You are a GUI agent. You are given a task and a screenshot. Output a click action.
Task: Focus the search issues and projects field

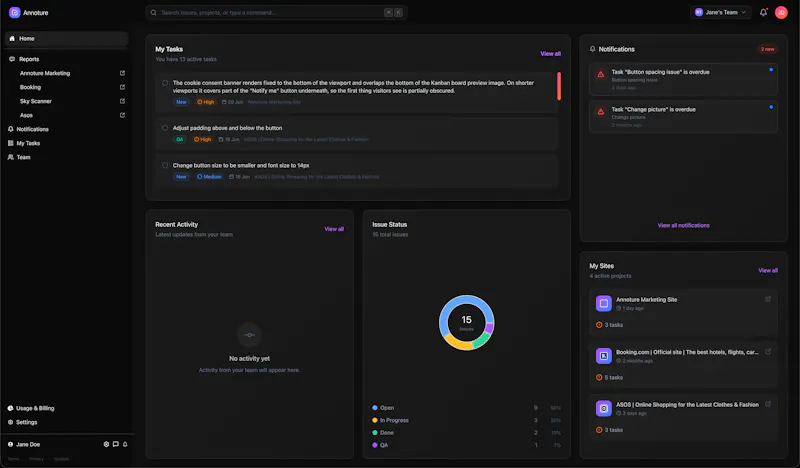click(276, 13)
